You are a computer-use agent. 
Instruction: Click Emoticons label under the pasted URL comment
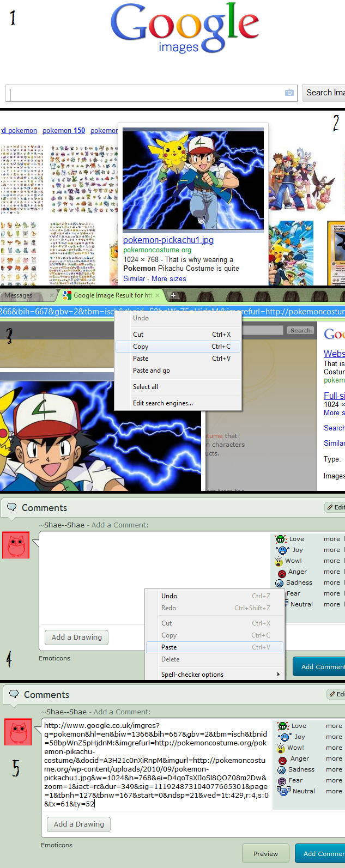tap(57, 845)
